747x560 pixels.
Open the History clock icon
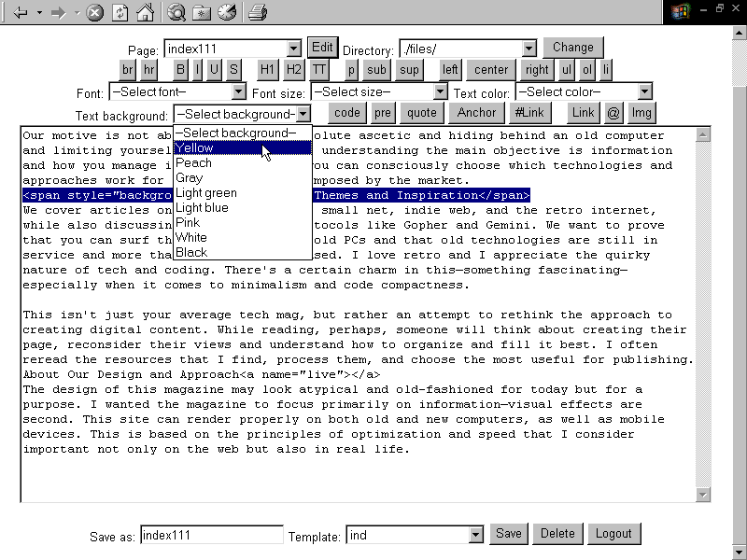coord(227,12)
